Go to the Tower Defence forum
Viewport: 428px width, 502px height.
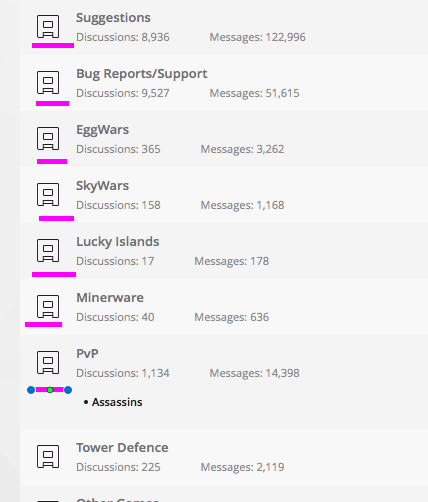coord(122,448)
